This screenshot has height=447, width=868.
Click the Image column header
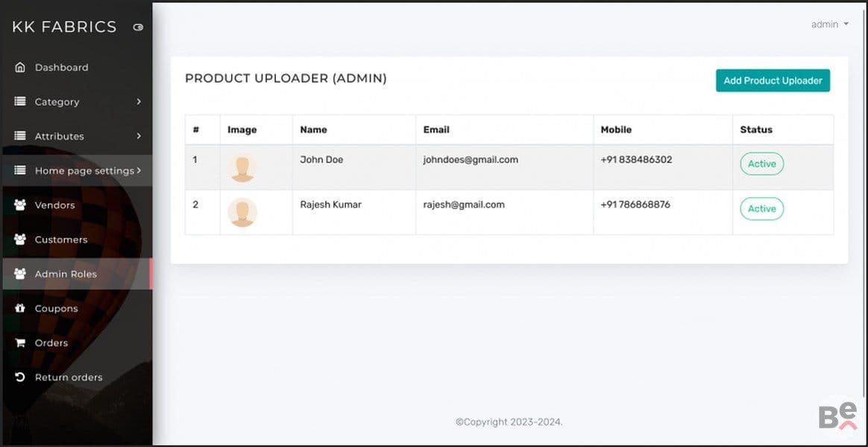pos(242,130)
